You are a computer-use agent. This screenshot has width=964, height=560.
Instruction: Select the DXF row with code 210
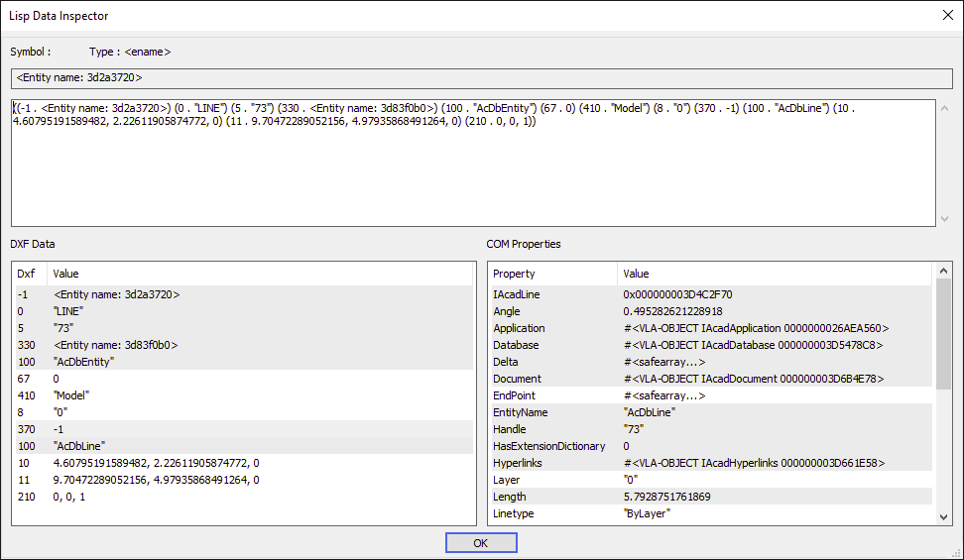(244, 496)
